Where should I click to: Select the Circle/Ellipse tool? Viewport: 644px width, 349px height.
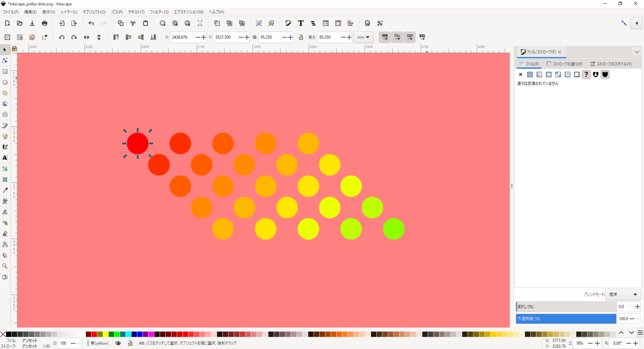(5, 82)
